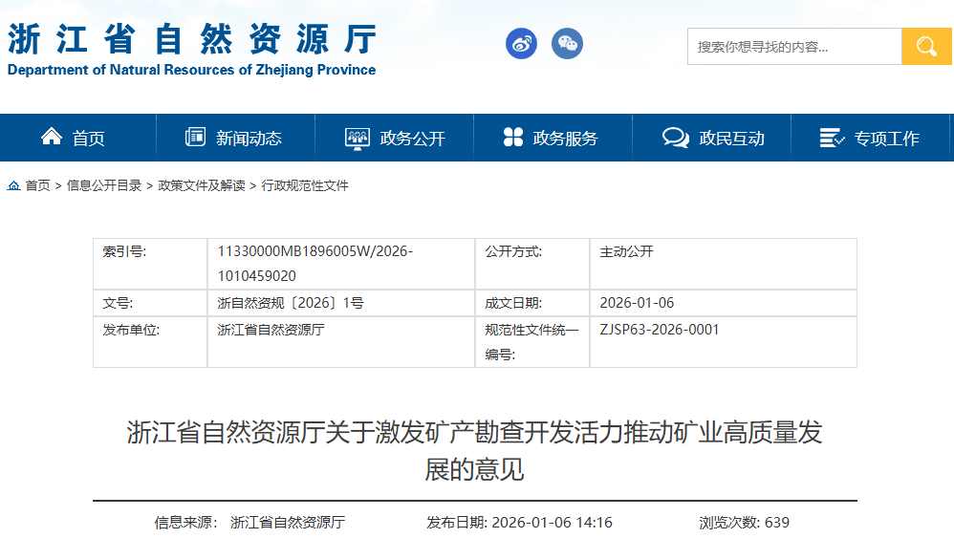Open the WeChat icon
Screen dimensions: 954x560
click(x=567, y=43)
